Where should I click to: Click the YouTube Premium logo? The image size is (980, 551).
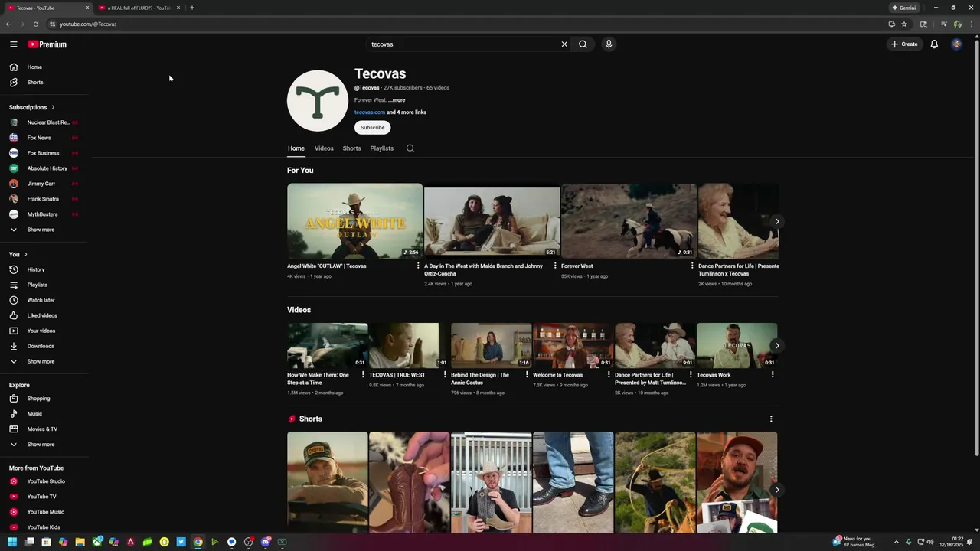coord(47,44)
